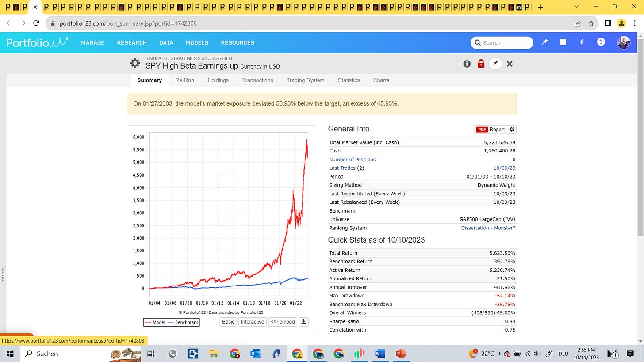
Task: Click the browser back arrow
Action: [x=9, y=23]
